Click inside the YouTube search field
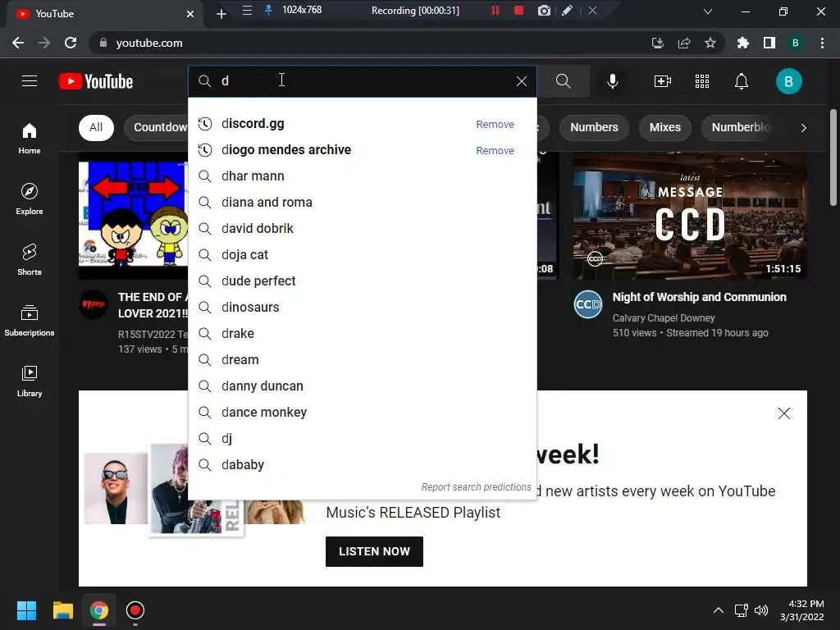840x630 pixels. (362, 81)
